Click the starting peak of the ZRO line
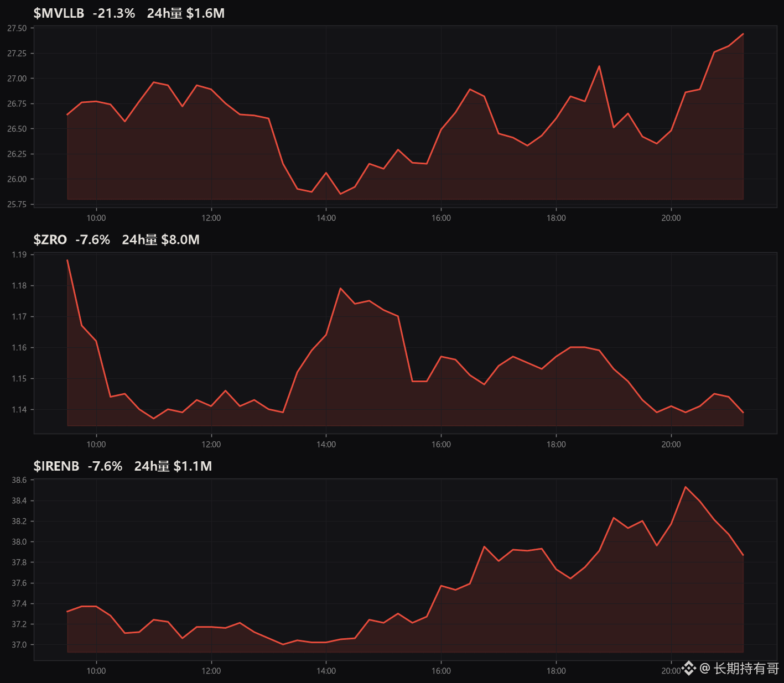 (68, 260)
